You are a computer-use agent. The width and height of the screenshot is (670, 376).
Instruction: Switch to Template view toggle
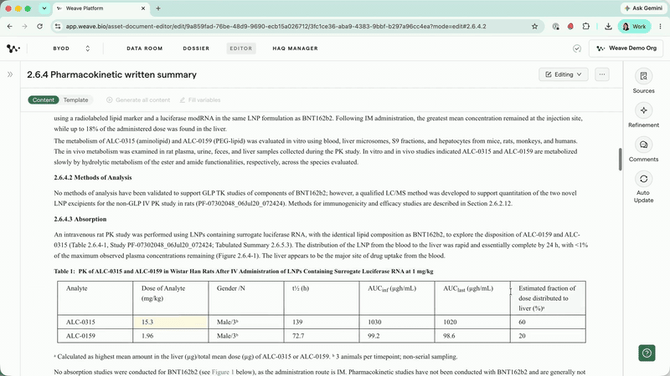click(76, 100)
